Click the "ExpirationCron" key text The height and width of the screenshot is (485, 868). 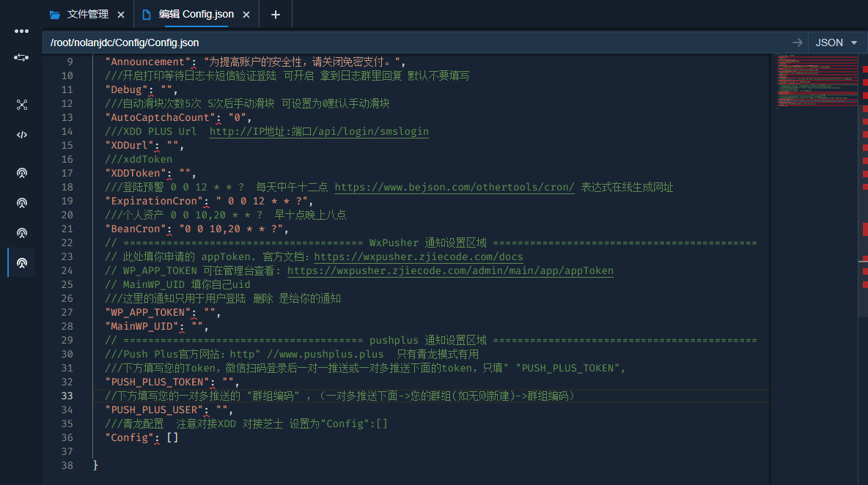tap(154, 201)
